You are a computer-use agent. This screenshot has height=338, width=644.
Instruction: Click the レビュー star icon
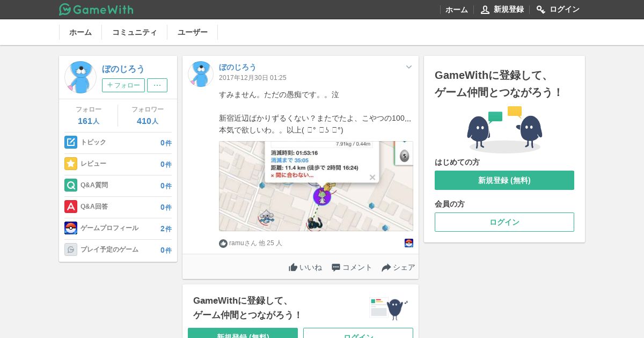71,164
